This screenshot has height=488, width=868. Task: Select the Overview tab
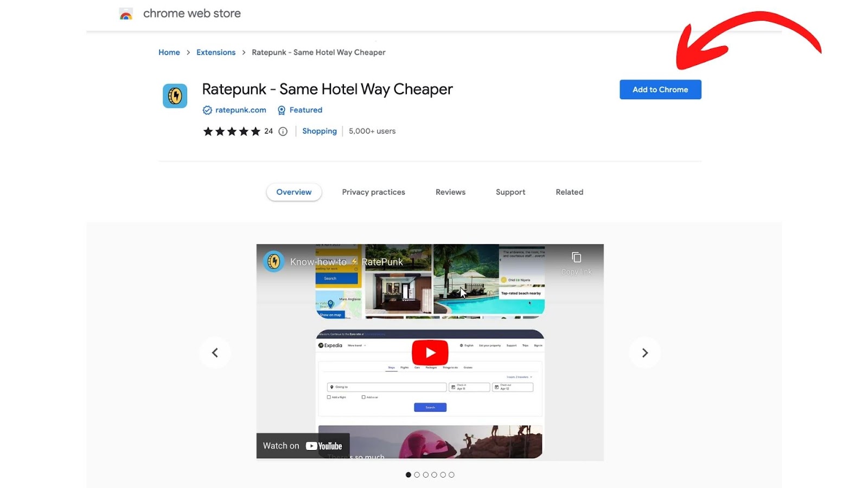294,192
